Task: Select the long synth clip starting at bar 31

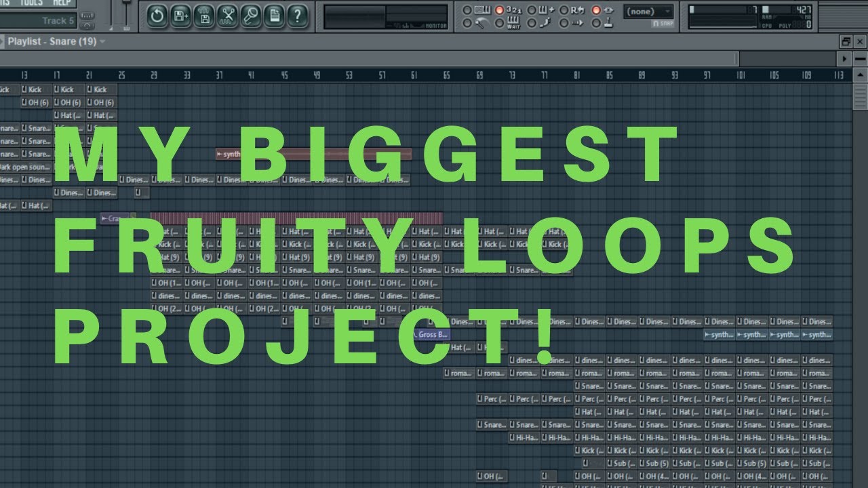Action: pos(313,154)
